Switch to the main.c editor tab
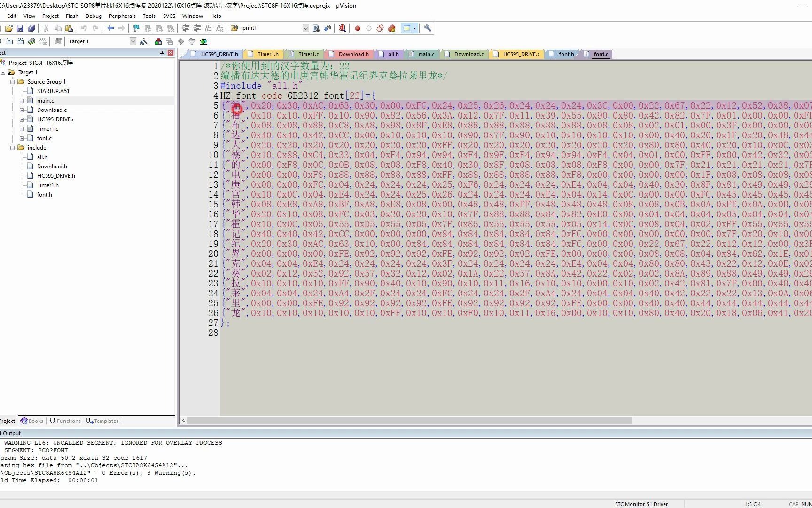This screenshot has height=508, width=812. (422, 54)
